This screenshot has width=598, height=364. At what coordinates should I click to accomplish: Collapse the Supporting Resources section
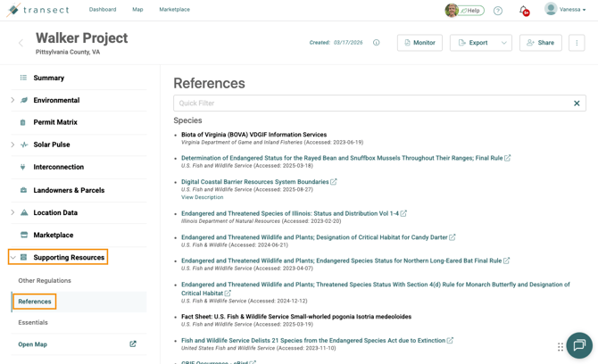coord(12,257)
